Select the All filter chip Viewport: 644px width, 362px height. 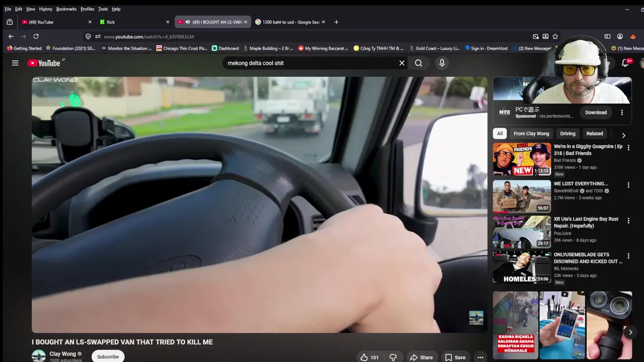point(500,134)
